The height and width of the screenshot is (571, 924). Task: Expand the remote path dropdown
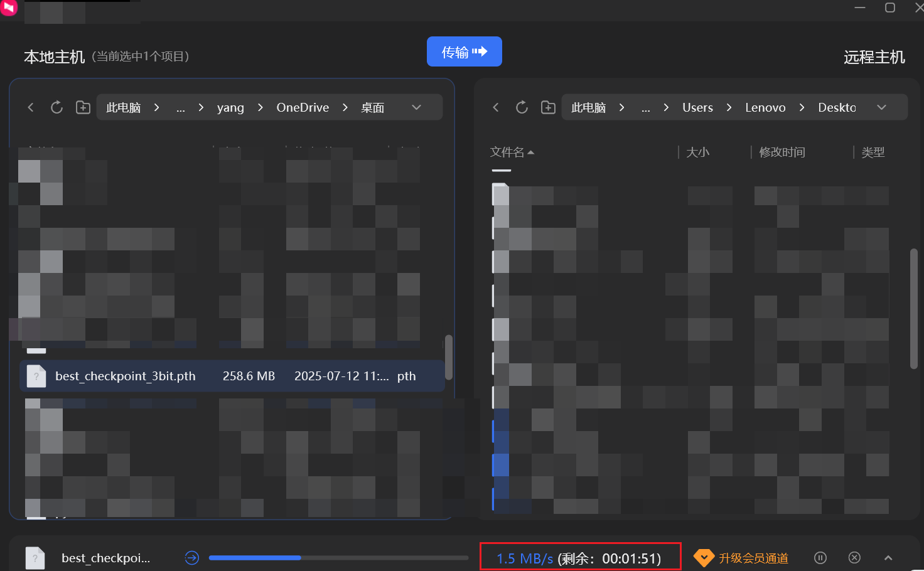point(881,107)
